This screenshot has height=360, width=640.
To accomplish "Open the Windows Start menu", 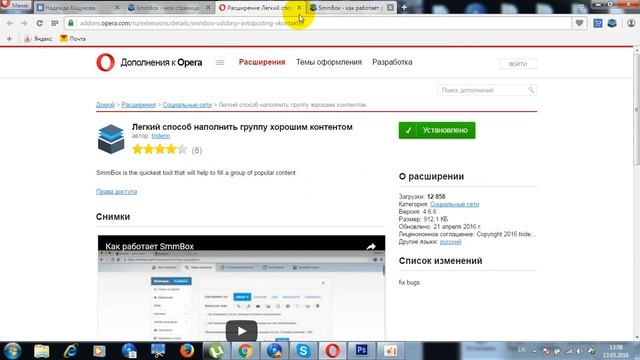I will point(12,351).
